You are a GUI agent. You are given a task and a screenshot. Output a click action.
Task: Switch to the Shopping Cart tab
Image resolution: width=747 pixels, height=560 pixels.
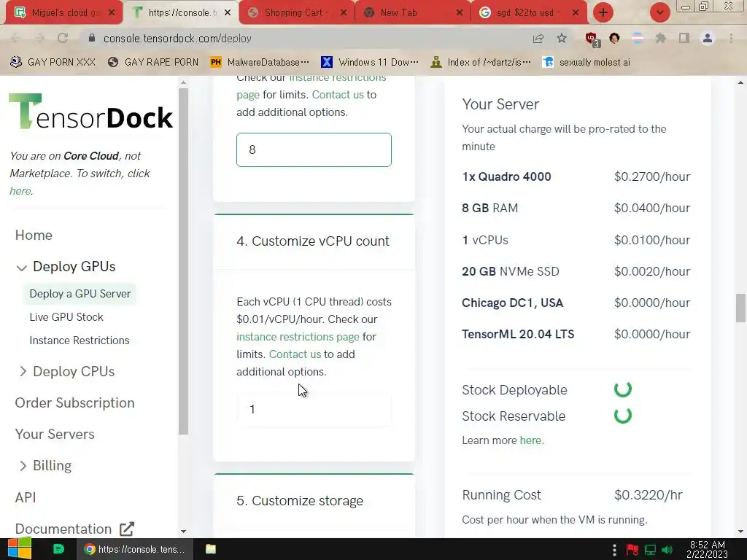coord(298,12)
